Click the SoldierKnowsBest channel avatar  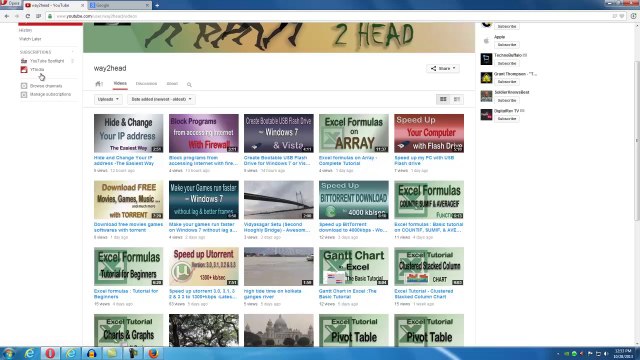pos(486,96)
